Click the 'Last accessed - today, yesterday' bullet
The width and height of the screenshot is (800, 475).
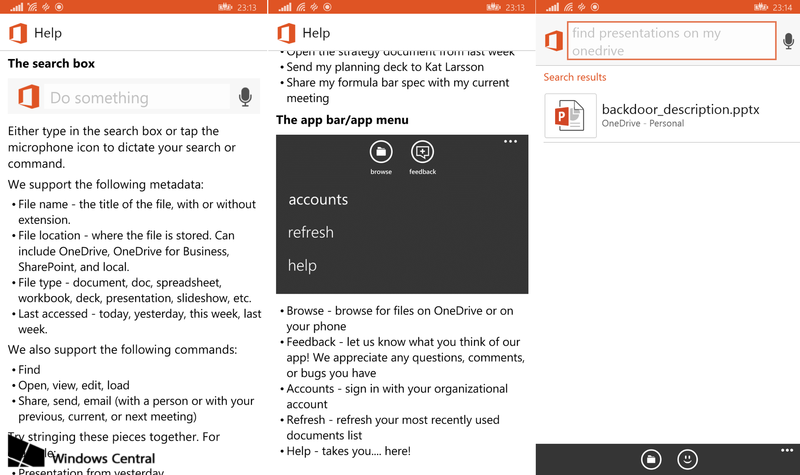click(136, 321)
